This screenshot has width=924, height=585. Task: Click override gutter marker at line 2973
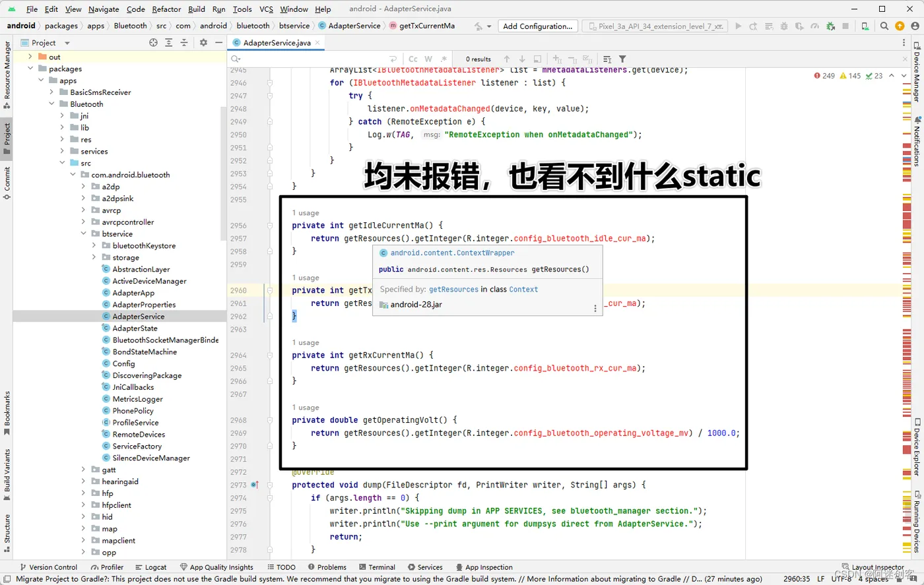click(255, 485)
